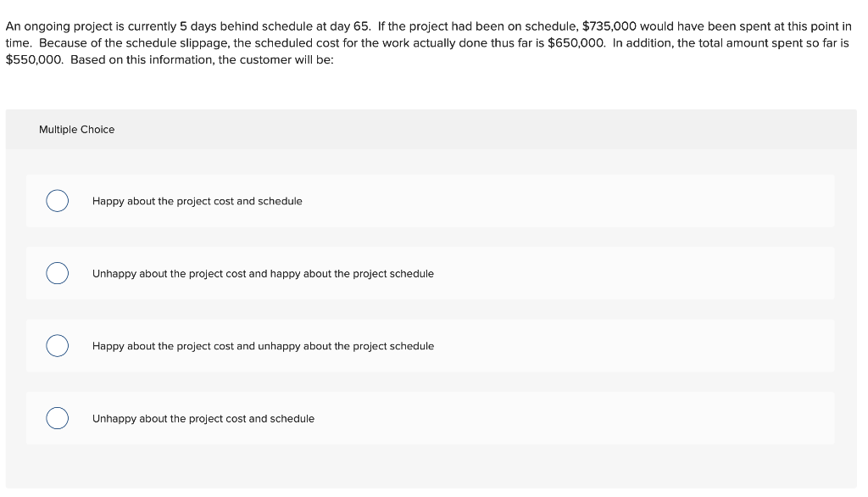Select the radio button beside 'Happy about the project cost and unhappy about the project schedule'
The height and width of the screenshot is (497, 868).
[57, 345]
